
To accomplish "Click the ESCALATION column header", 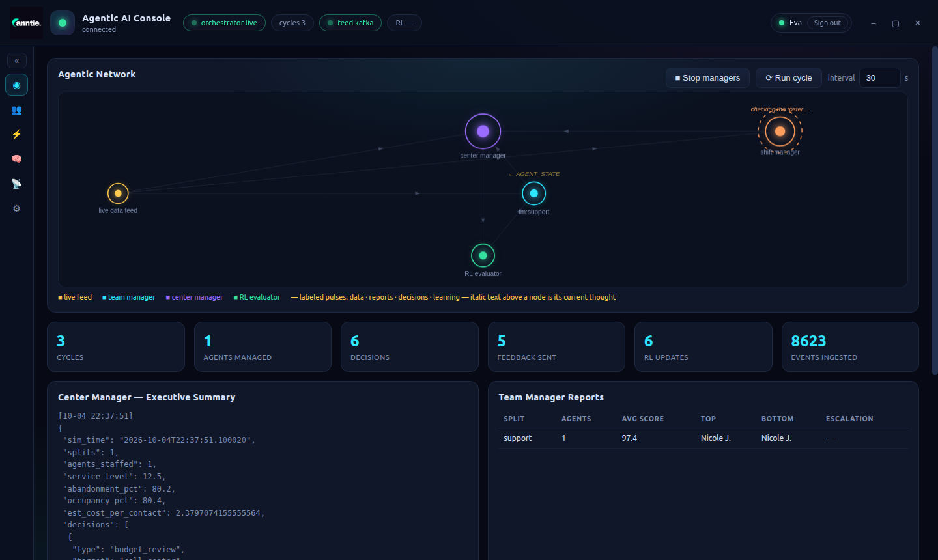I will [849, 419].
